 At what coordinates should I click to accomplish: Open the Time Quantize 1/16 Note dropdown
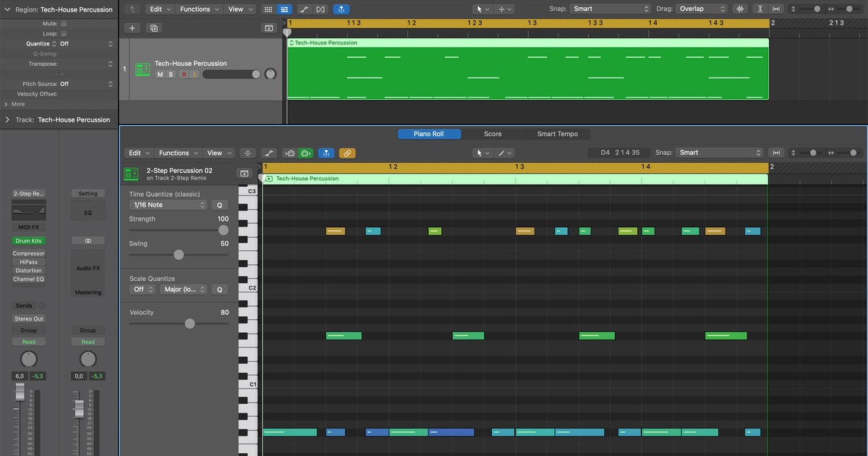[x=168, y=205]
